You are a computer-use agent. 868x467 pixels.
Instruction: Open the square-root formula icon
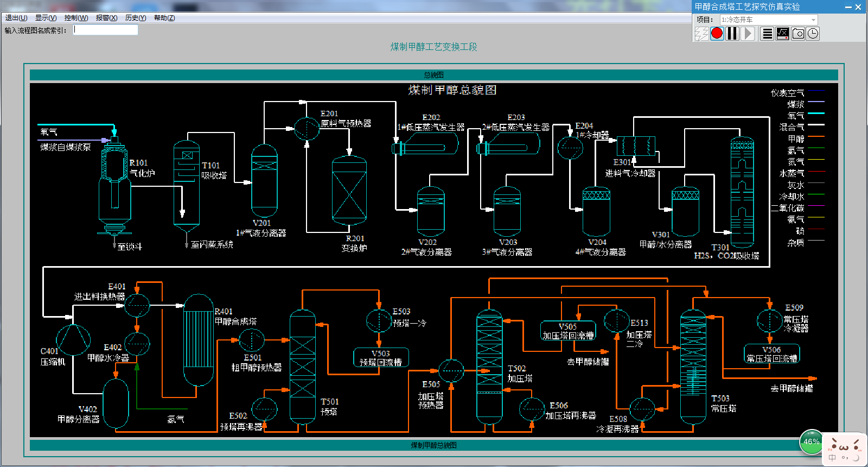pyautogui.click(x=782, y=34)
